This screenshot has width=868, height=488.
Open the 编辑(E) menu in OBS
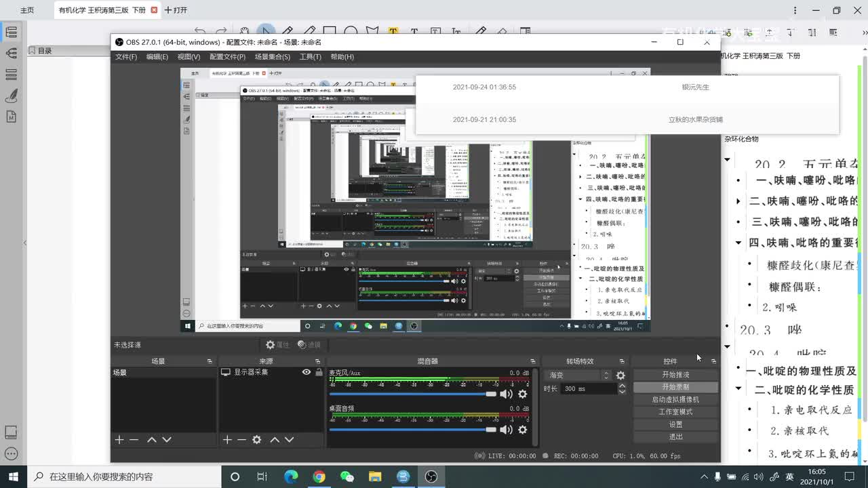point(157,57)
